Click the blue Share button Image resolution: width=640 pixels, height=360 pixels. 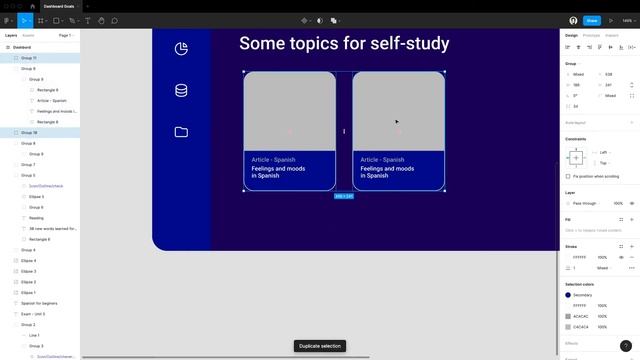pyautogui.click(x=592, y=20)
